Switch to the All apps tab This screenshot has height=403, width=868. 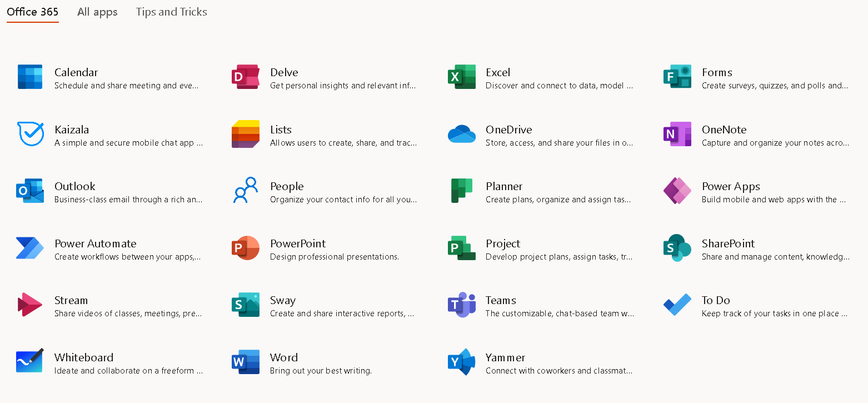(x=97, y=12)
